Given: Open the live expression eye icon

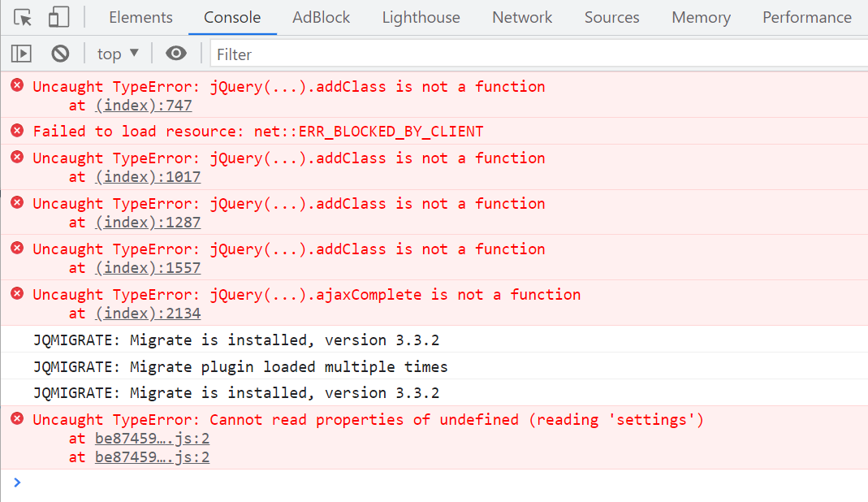Looking at the screenshot, I should pos(175,54).
